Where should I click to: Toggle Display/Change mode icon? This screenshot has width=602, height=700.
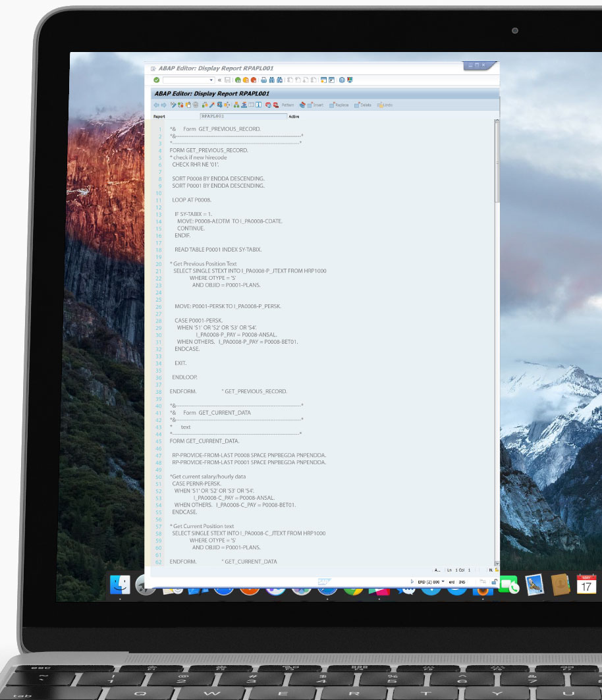coord(173,105)
